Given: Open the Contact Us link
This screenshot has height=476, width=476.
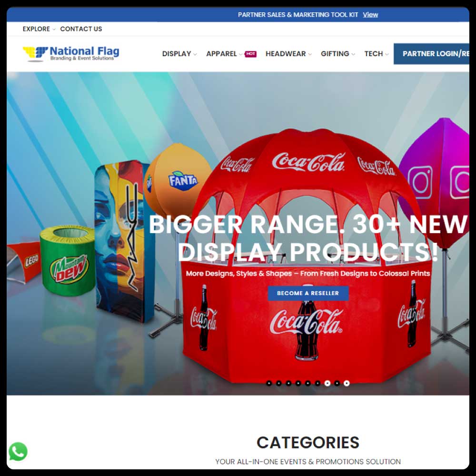Looking at the screenshot, I should click(x=81, y=29).
